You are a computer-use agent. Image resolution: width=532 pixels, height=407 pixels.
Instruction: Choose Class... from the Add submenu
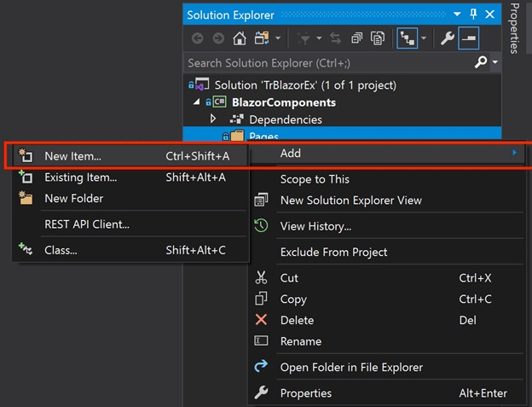point(61,250)
